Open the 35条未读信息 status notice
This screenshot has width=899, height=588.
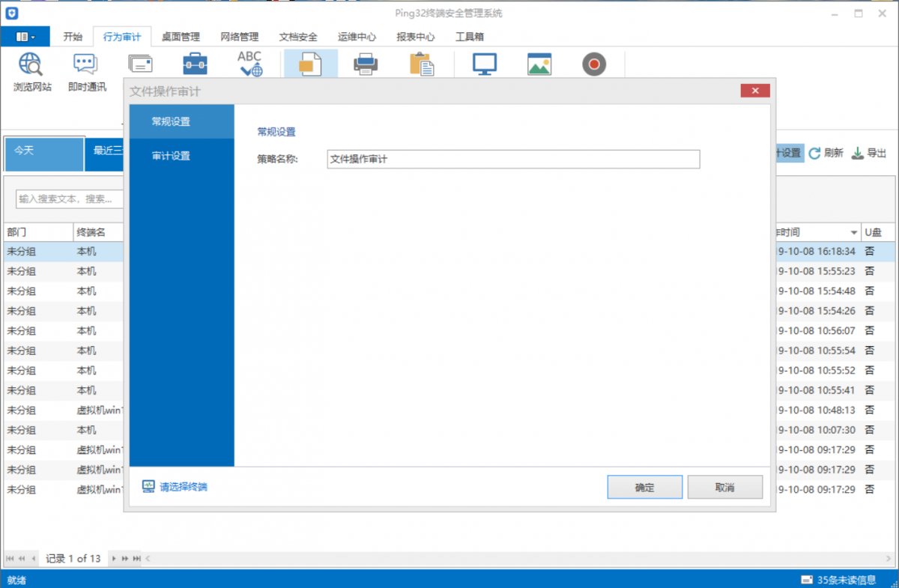(x=847, y=580)
